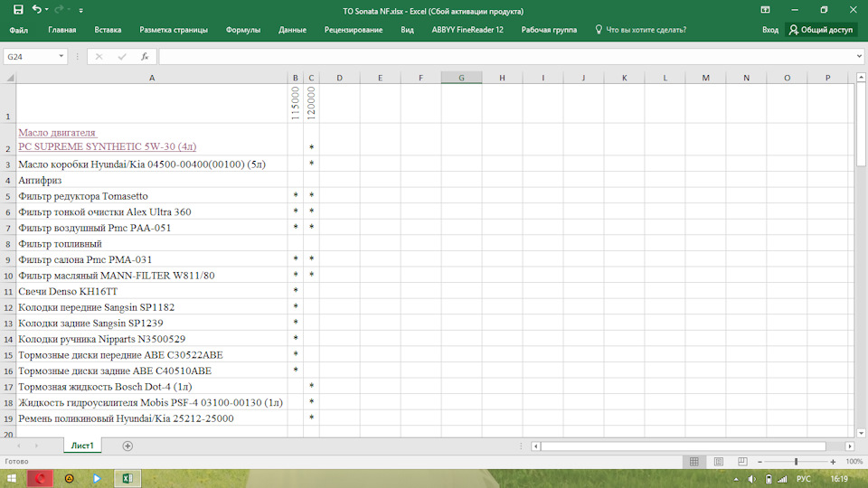Open the undo history dropdown arrow
Screen dimensions: 868x488
pyautogui.click(x=46, y=10)
